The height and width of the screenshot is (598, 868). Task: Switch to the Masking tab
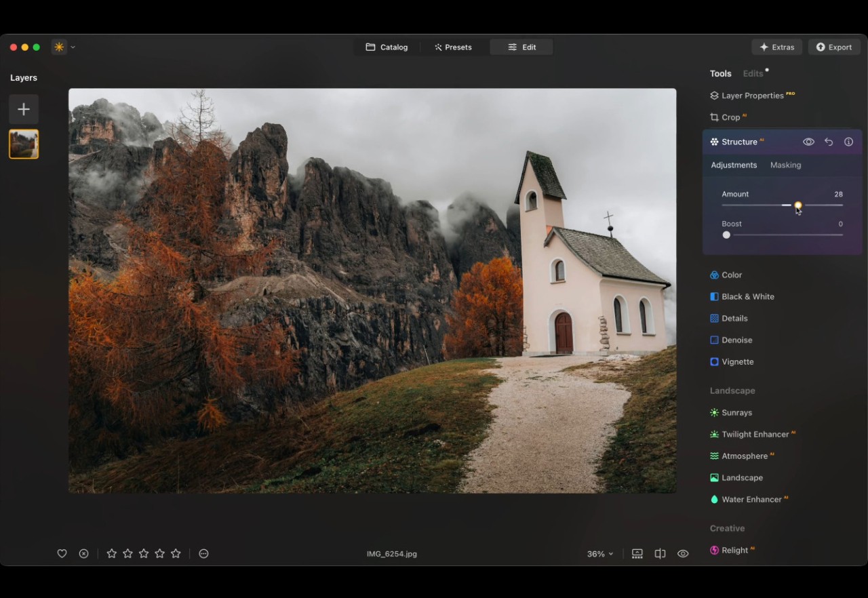[785, 165]
